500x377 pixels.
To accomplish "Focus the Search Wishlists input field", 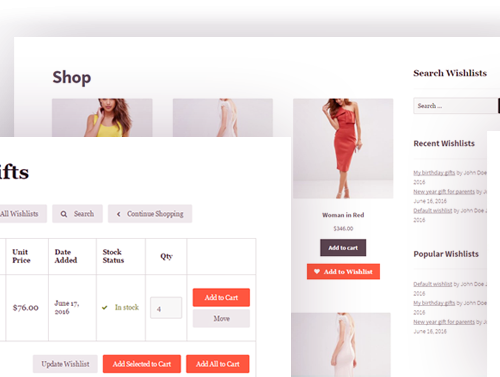I will (x=456, y=106).
